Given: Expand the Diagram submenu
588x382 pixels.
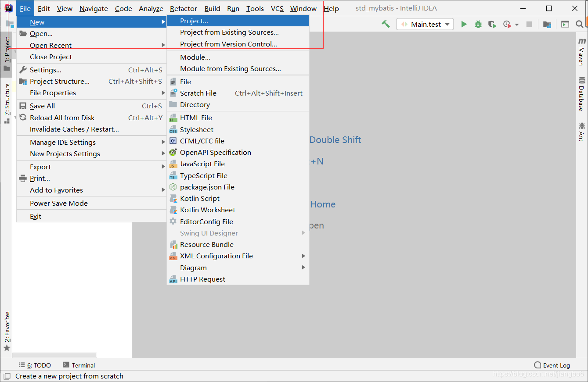Looking at the screenshot, I should 238,268.
